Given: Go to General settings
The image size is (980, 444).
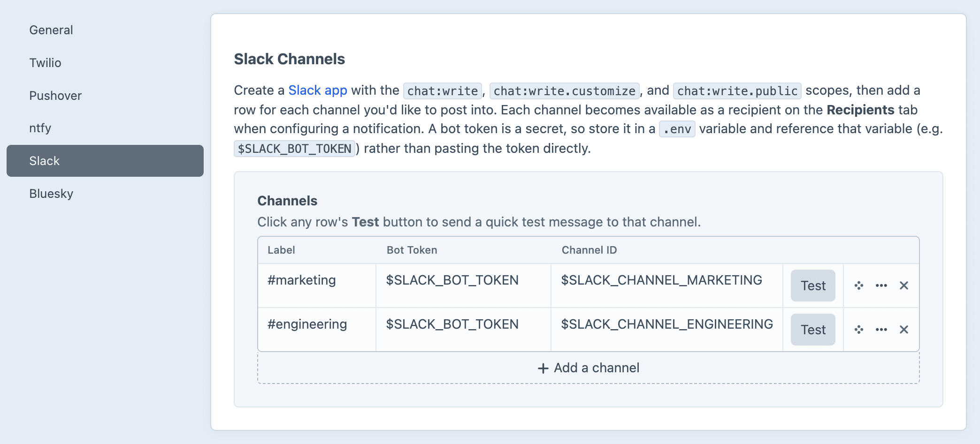Looking at the screenshot, I should coord(105,30).
